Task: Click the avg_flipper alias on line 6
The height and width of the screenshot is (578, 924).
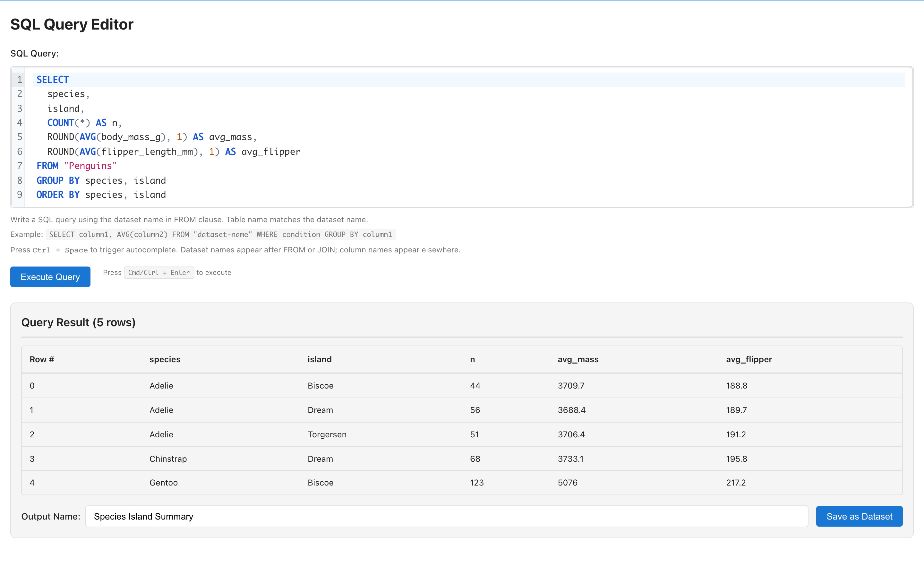Action: 271,152
